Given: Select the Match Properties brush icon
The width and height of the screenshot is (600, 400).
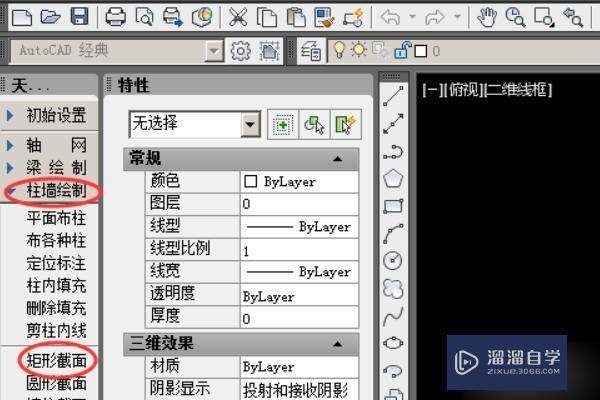Looking at the screenshot, I should (324, 17).
